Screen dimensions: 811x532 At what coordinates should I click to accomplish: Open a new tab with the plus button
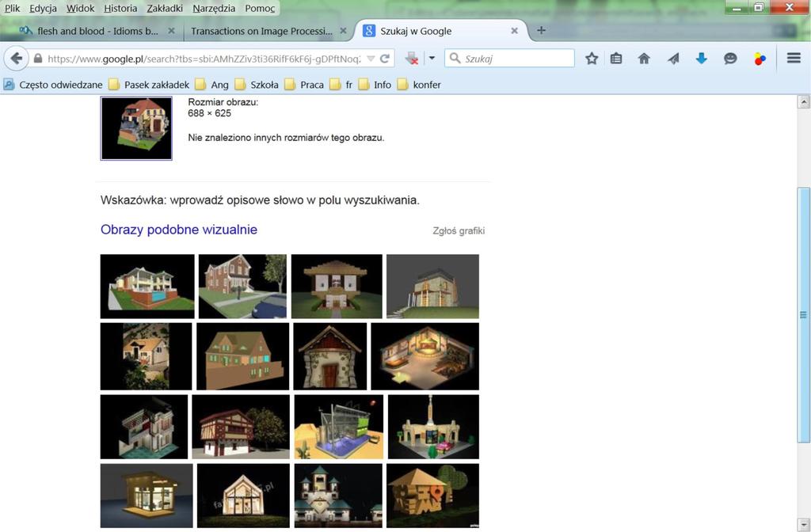[541, 31]
